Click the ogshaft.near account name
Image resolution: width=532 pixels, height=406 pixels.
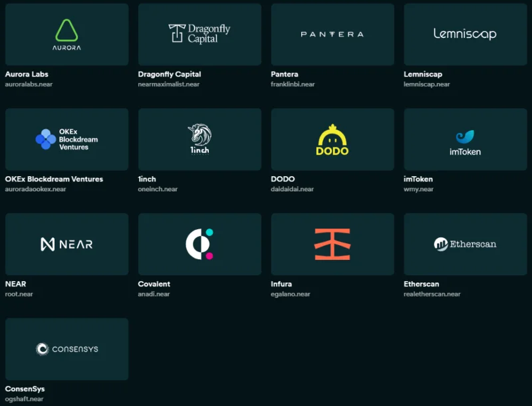point(24,399)
